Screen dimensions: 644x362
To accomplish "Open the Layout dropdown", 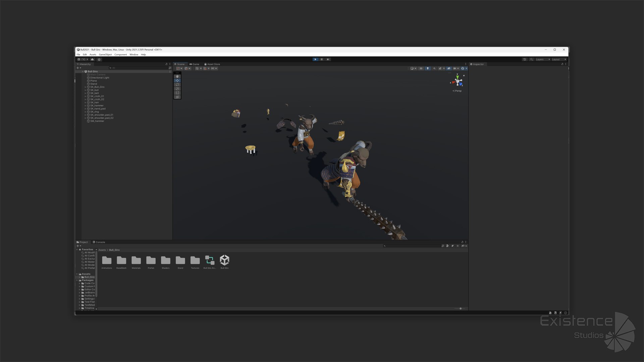I will [x=558, y=59].
